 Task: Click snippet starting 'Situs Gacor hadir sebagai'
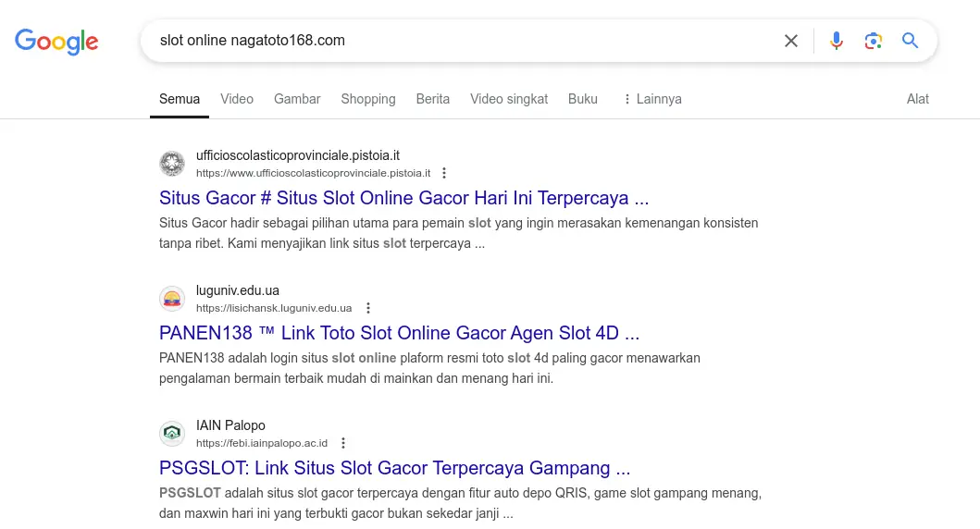(x=458, y=233)
